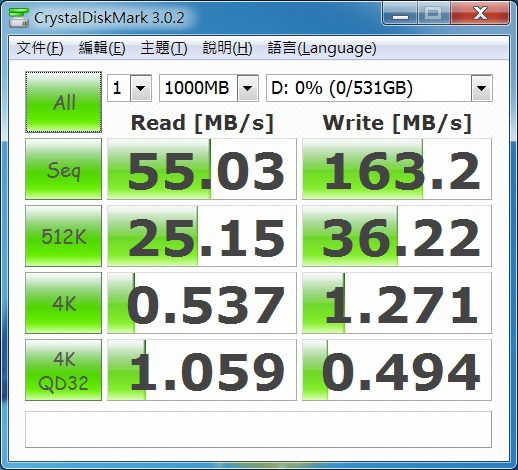This screenshot has height=470, width=518.
Task: Open the 編輯(E) menu
Action: point(102,48)
